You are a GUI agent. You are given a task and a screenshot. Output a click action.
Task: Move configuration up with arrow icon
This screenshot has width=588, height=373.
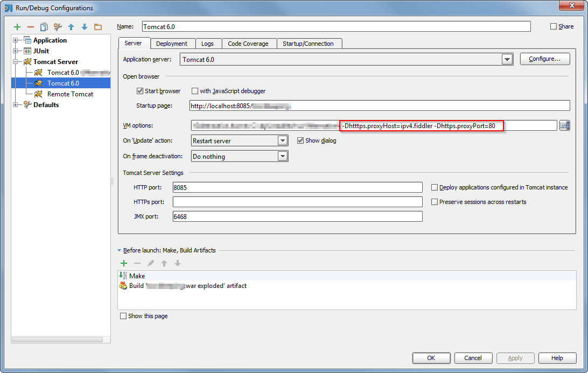71,26
